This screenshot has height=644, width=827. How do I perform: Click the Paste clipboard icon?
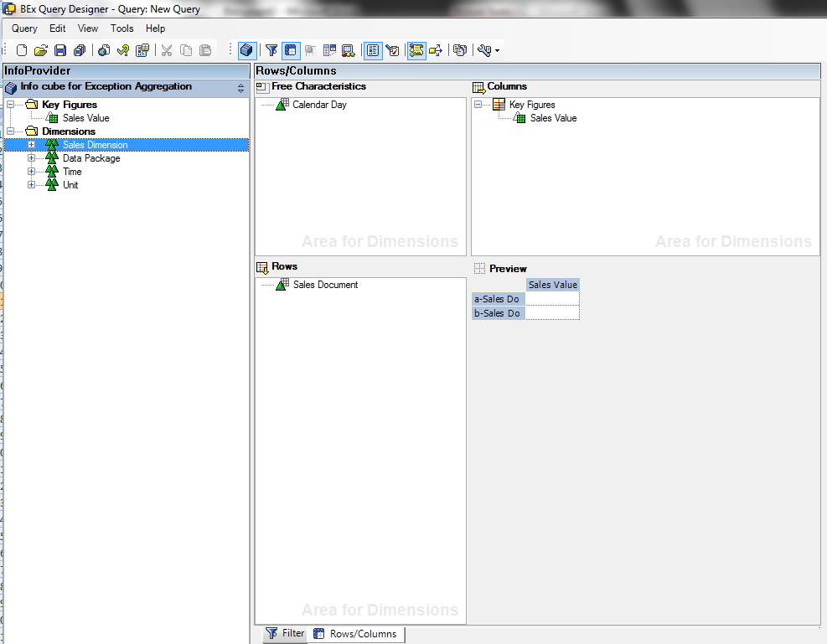pyautogui.click(x=205, y=50)
